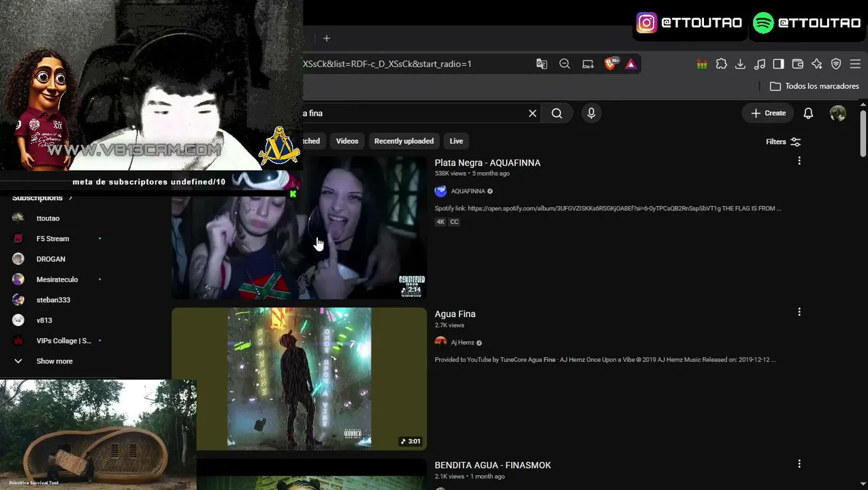Open the Agua Fina video title
The height and width of the screenshot is (490, 868).
pyautogui.click(x=455, y=314)
